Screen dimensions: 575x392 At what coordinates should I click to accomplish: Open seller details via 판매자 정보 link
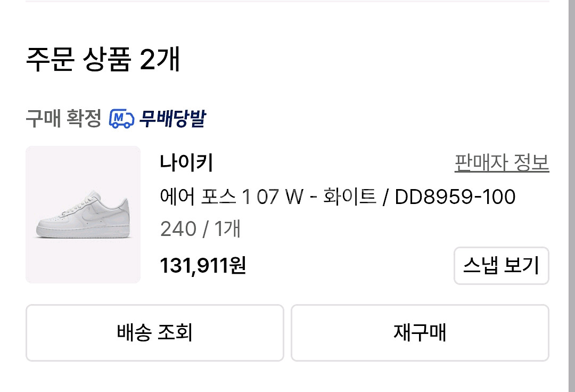pos(501,164)
